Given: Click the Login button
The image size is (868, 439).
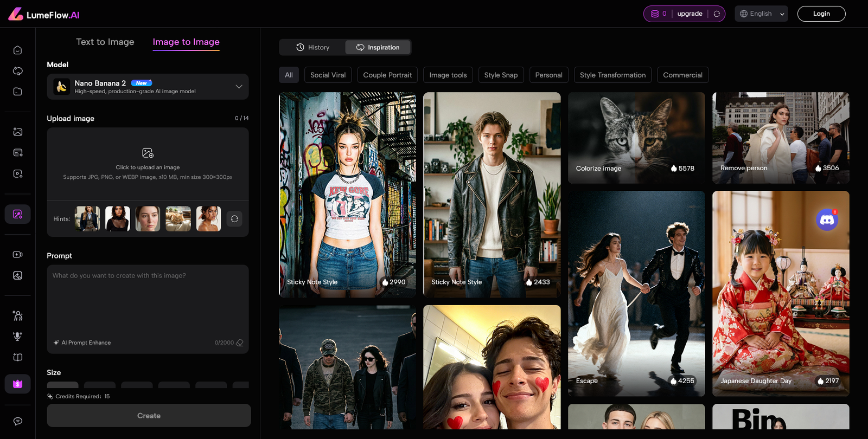Looking at the screenshot, I should [821, 14].
